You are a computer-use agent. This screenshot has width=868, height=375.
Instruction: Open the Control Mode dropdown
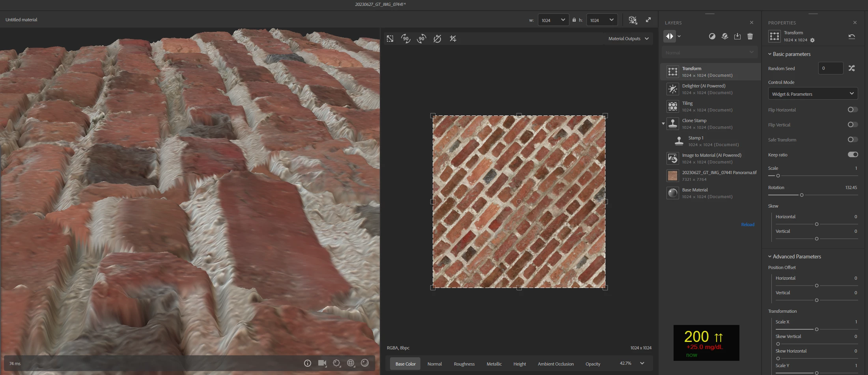[x=813, y=94]
